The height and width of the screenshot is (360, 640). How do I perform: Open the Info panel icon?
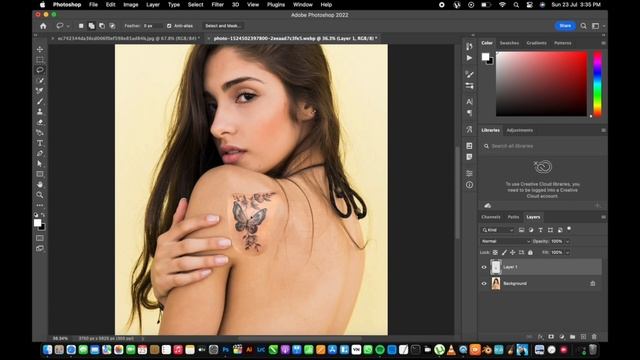(469, 185)
